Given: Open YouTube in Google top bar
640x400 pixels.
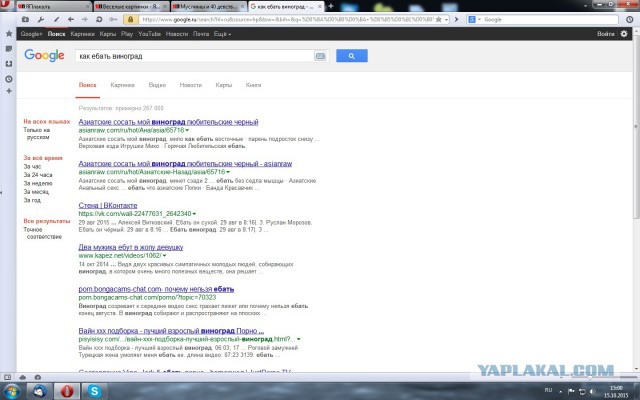Looking at the screenshot, I should tap(149, 34).
